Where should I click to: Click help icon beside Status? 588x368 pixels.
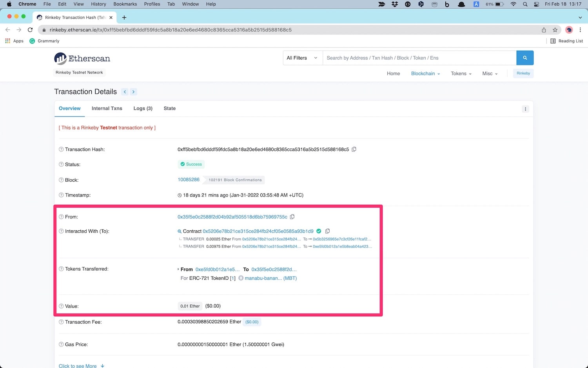coord(61,164)
